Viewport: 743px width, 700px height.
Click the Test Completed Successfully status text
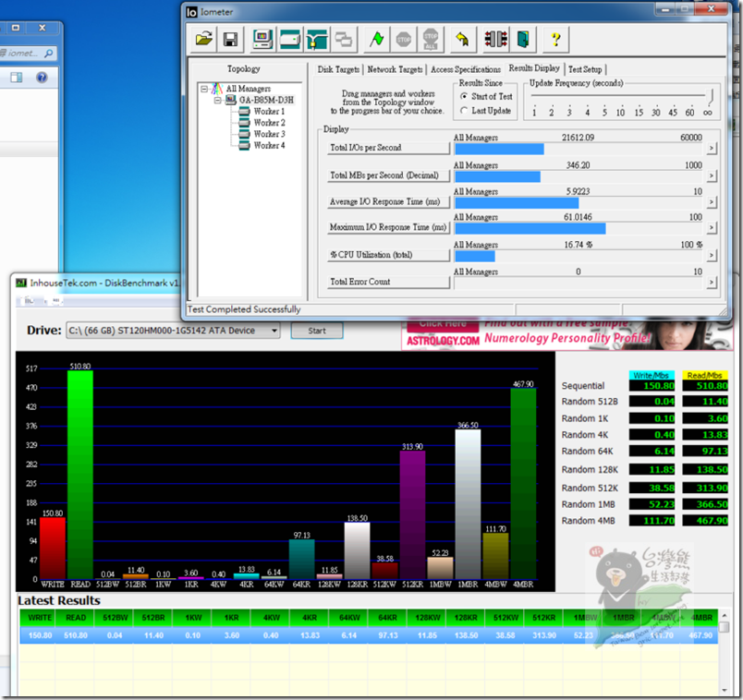tap(244, 309)
